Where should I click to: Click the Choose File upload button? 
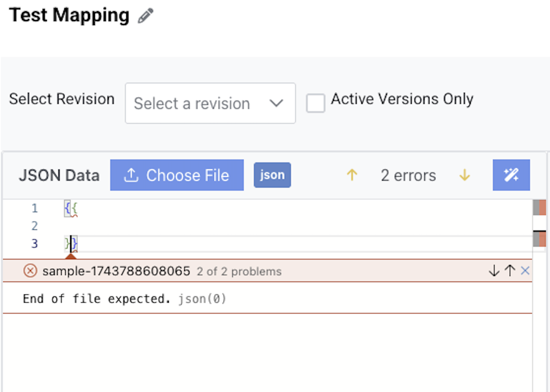[177, 175]
